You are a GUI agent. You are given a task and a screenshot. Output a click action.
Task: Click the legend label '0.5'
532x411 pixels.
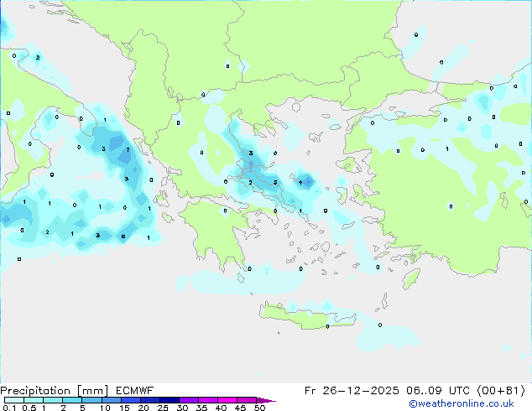(x=29, y=408)
